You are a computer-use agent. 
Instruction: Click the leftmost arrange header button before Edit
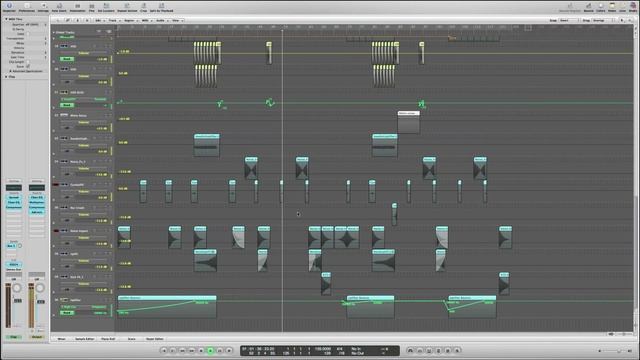click(x=58, y=20)
